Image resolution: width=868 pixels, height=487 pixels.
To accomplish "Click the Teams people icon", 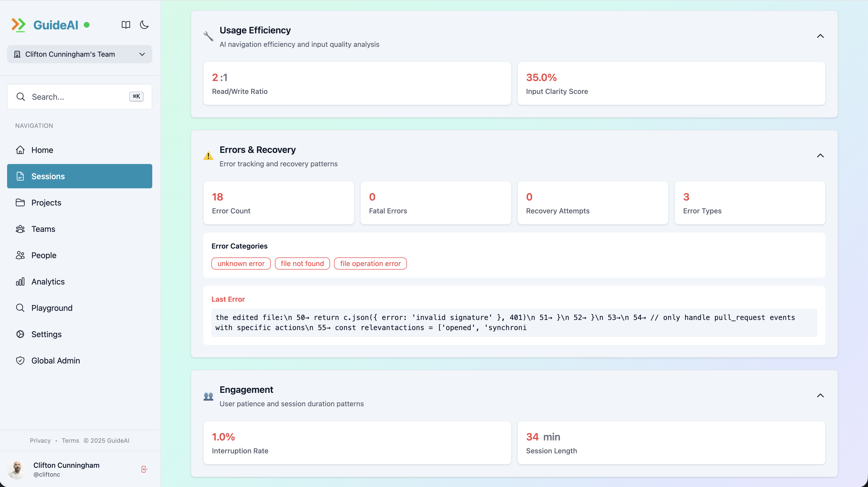I will pyautogui.click(x=20, y=229).
